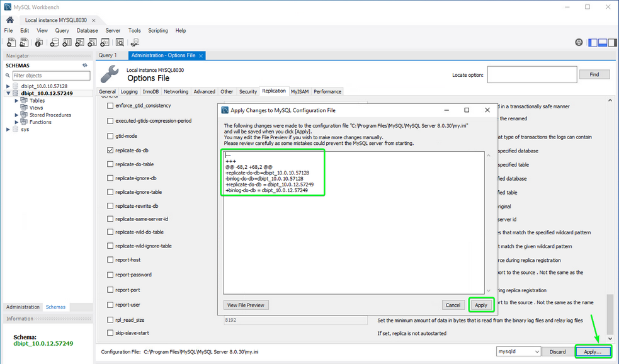Image resolution: width=619 pixels, height=364 pixels.
Task: Click the circular icon beside panel toggles
Action: point(579,42)
